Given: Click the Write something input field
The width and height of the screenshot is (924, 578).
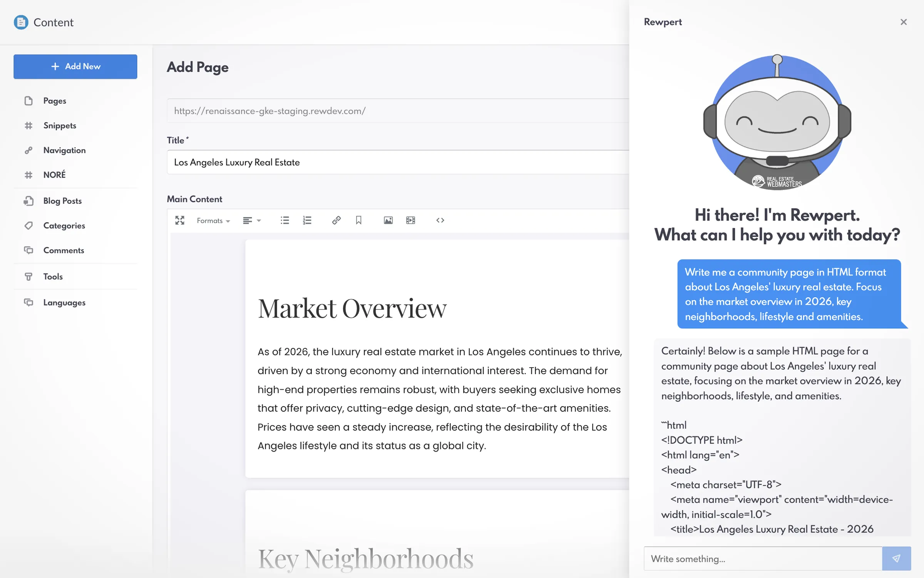Looking at the screenshot, I should click(763, 558).
